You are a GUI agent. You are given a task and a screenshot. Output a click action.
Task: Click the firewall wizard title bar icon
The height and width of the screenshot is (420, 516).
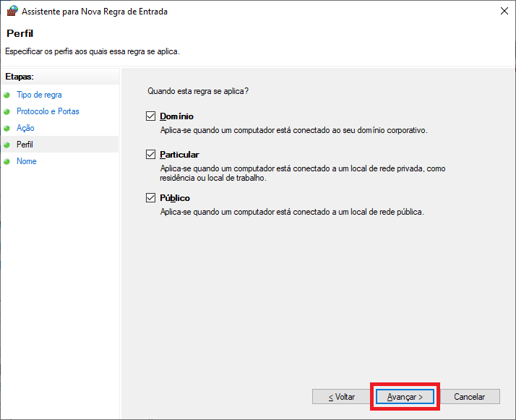pos(12,11)
